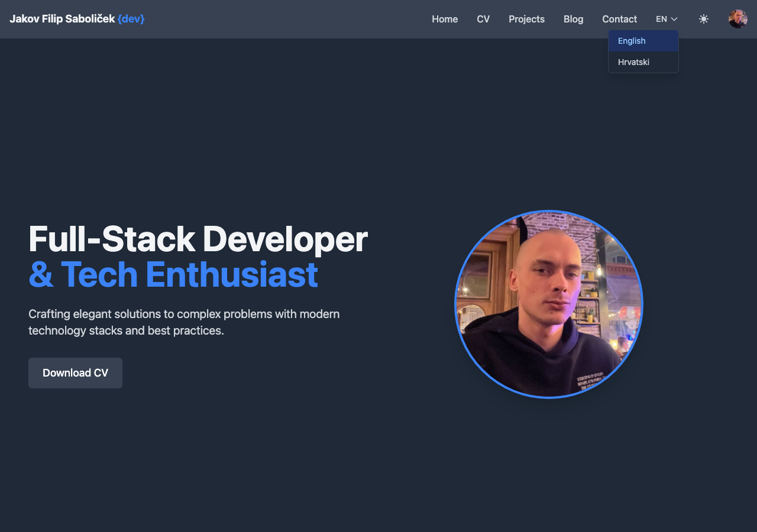This screenshot has width=757, height=532.
Task: Click the large circular profile photo
Action: coord(548,304)
